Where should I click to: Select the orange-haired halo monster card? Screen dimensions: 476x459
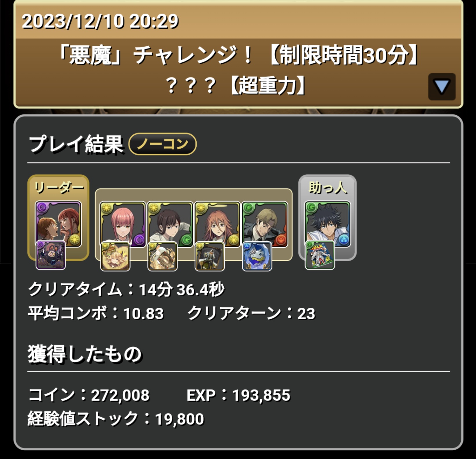click(217, 224)
